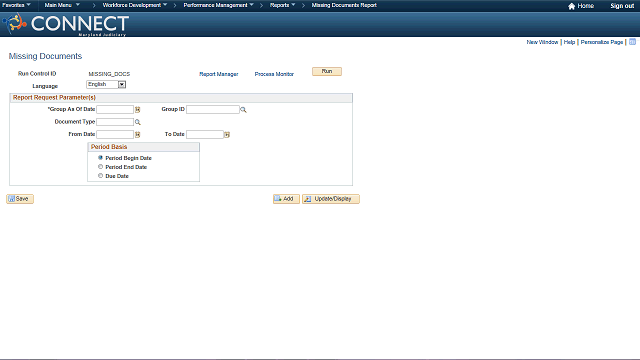This screenshot has height=360, width=640.
Task: Open Group ID lookup magnifier
Action: [x=243, y=110]
